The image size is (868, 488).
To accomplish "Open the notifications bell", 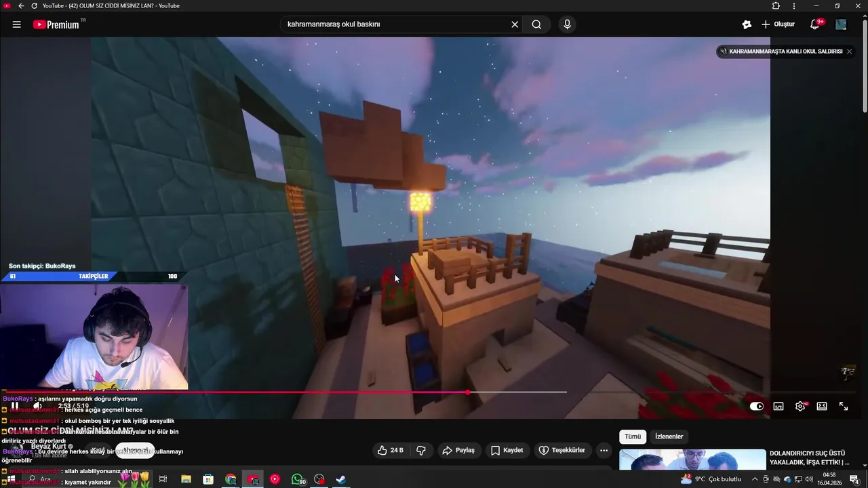I will click(x=816, y=24).
